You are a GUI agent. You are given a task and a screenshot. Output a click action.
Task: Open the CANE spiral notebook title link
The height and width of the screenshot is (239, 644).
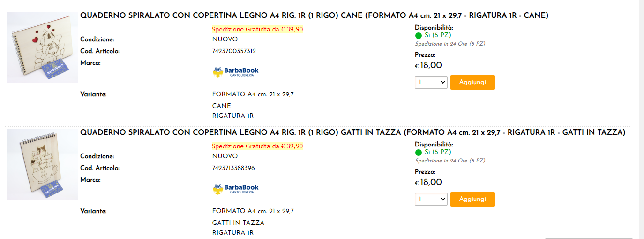click(314, 15)
